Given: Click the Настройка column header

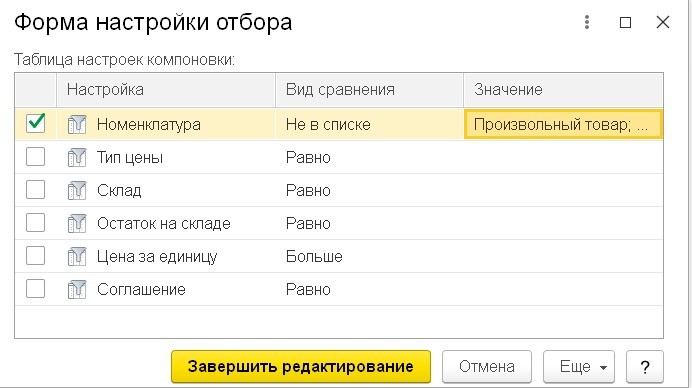Looking at the screenshot, I should (x=166, y=90).
